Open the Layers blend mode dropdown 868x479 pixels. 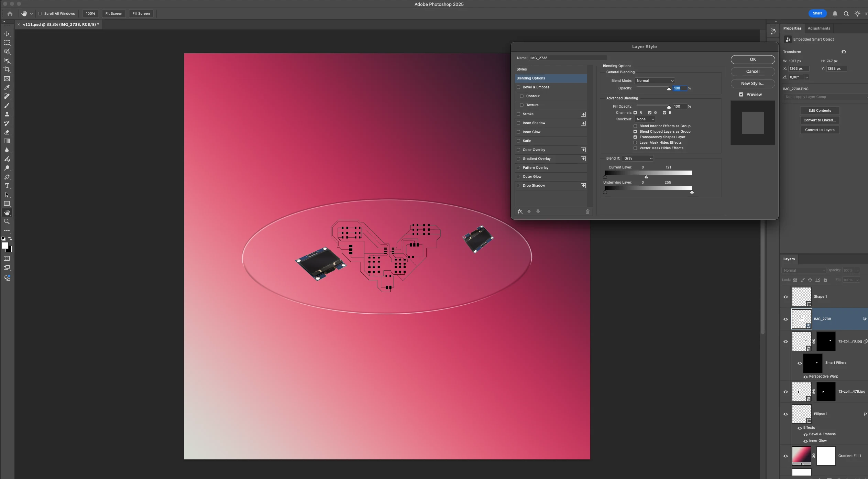coord(804,271)
